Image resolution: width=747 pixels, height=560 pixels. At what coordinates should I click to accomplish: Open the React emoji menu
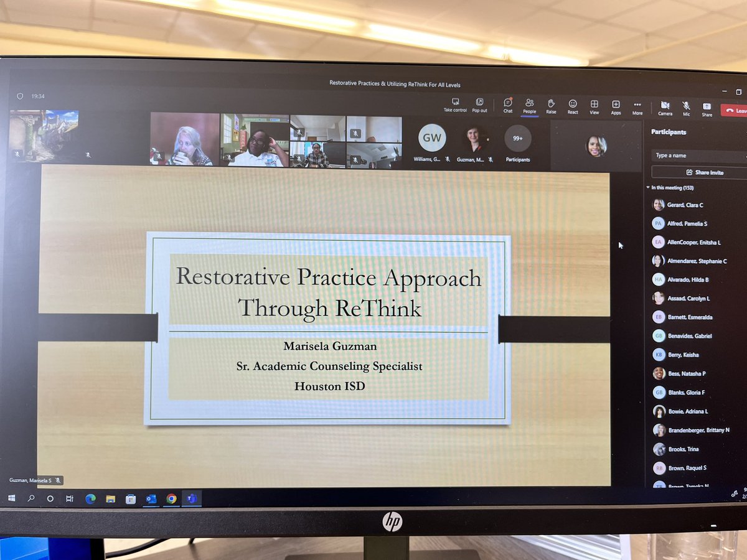pyautogui.click(x=573, y=106)
